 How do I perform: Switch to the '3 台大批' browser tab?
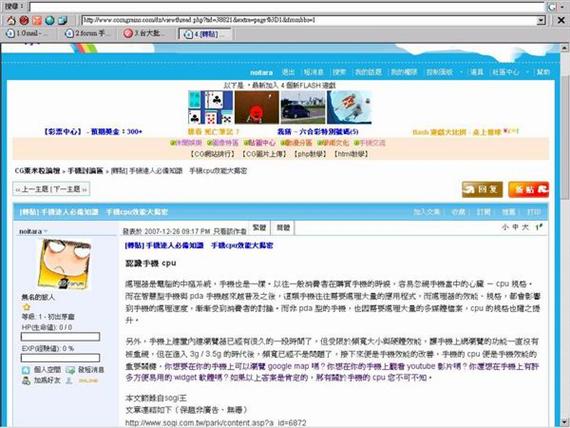pyautogui.click(x=144, y=33)
